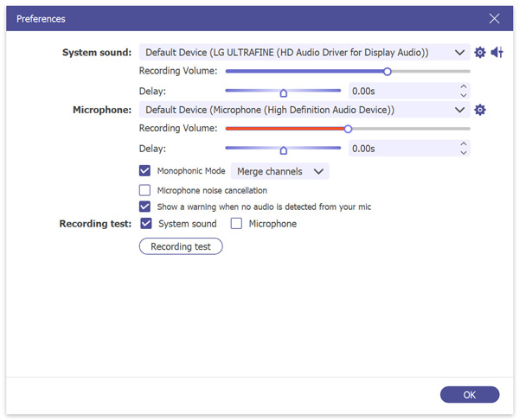This screenshot has width=519, height=420.
Task: Enable Microphone noise cancellation
Action: [x=144, y=190]
